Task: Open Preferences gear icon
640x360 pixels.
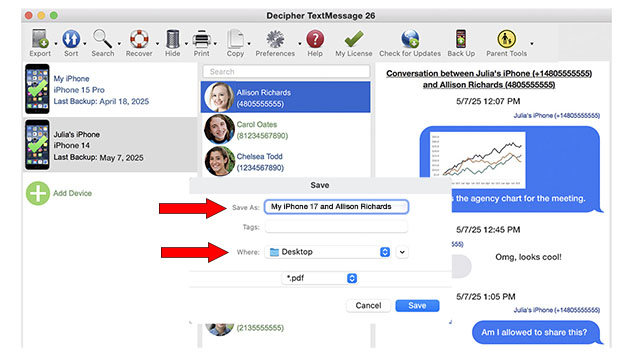Action: (275, 39)
